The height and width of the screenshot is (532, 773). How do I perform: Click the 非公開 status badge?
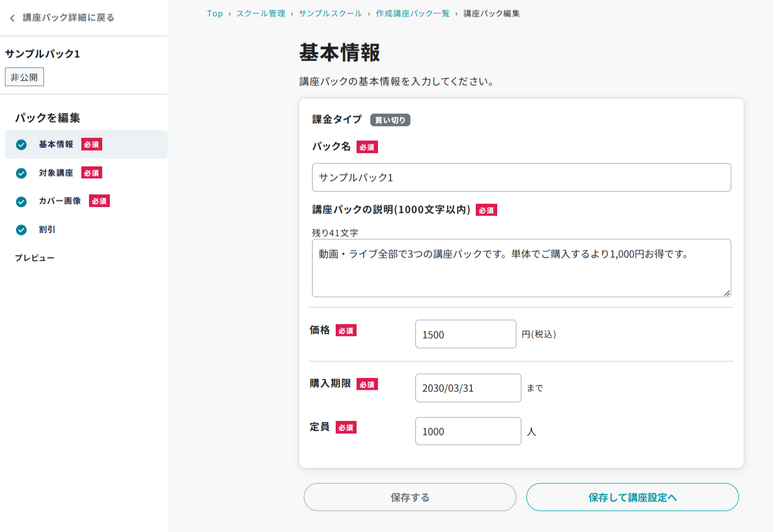[24, 77]
